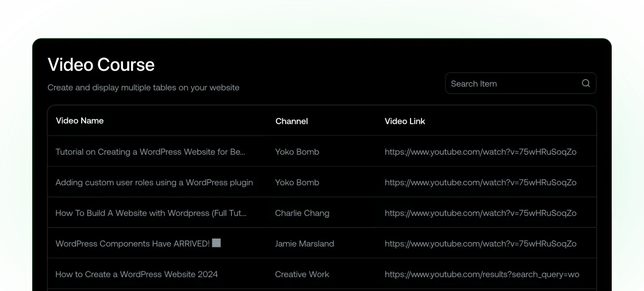Click the Creative Work channel cell
This screenshot has width=644, height=291.
(x=302, y=274)
